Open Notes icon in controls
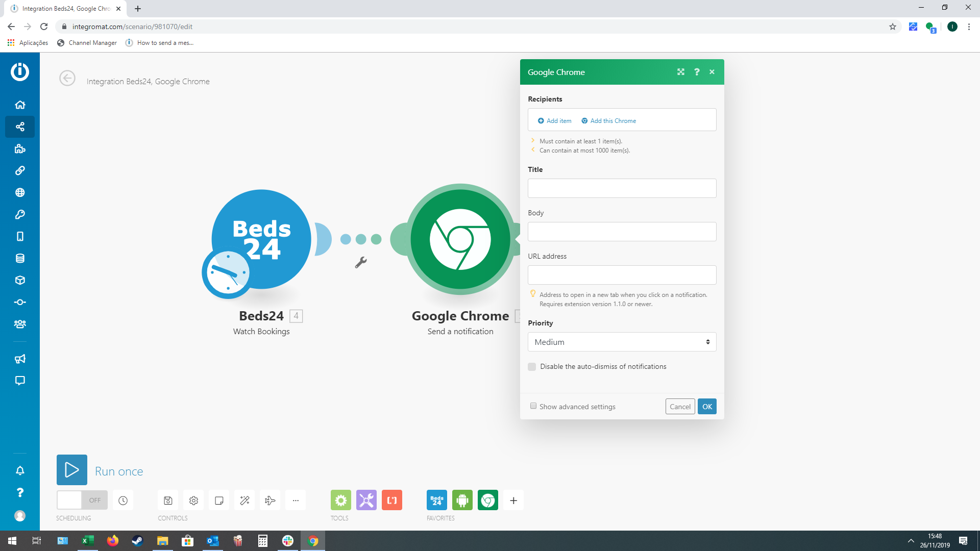The image size is (980, 551). [219, 500]
